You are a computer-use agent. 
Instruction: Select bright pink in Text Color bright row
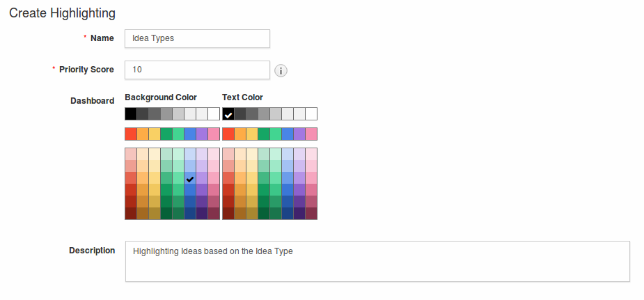pyautogui.click(x=311, y=134)
